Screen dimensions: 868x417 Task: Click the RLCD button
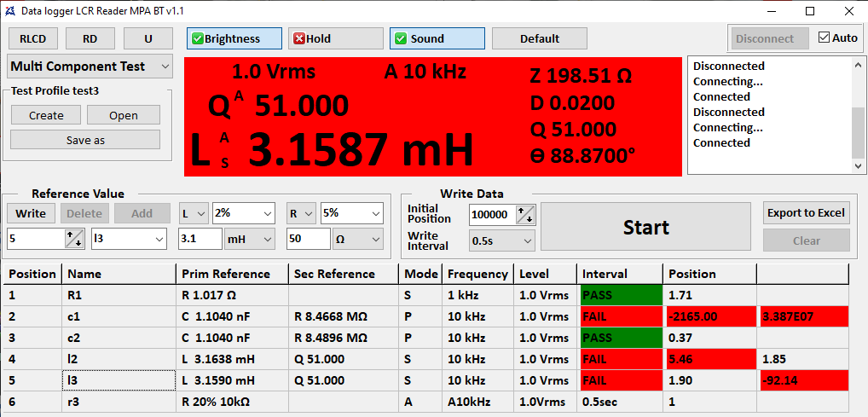point(33,38)
